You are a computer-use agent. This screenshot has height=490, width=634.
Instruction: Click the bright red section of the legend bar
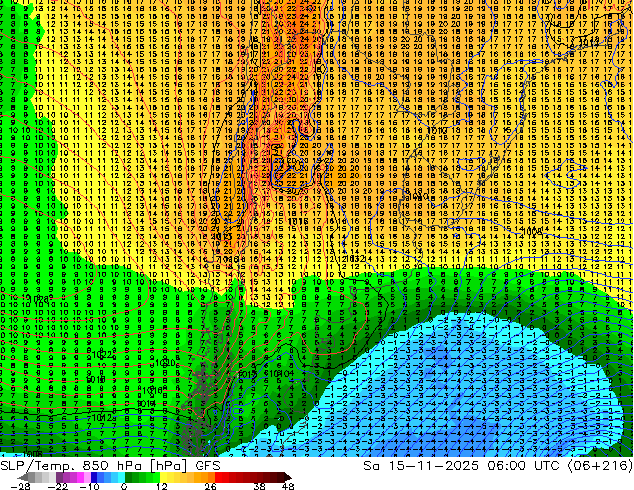click(x=222, y=477)
